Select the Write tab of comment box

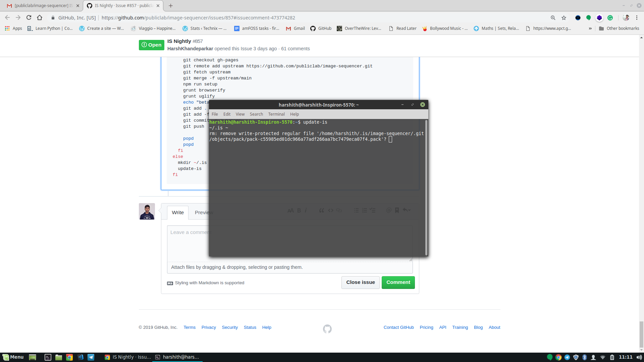tap(178, 213)
